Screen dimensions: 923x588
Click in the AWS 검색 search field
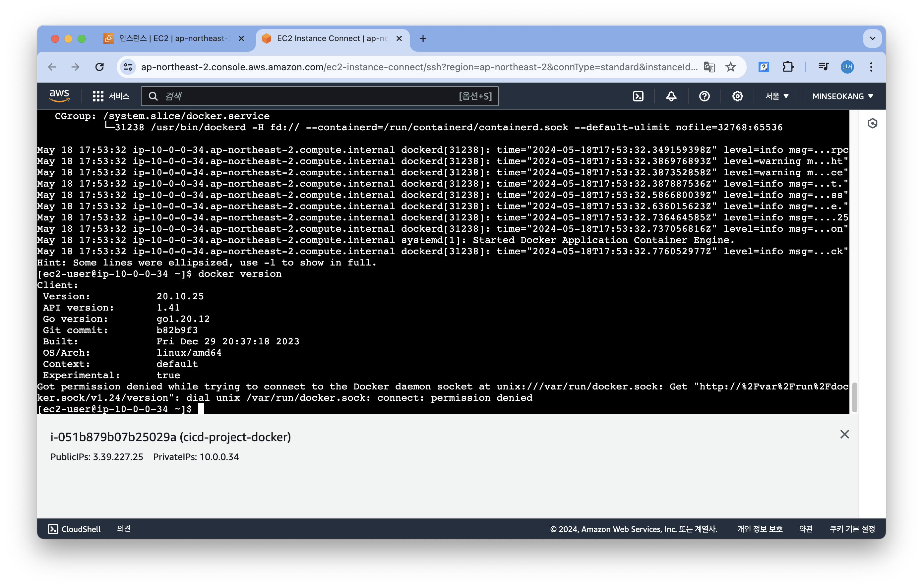307,96
